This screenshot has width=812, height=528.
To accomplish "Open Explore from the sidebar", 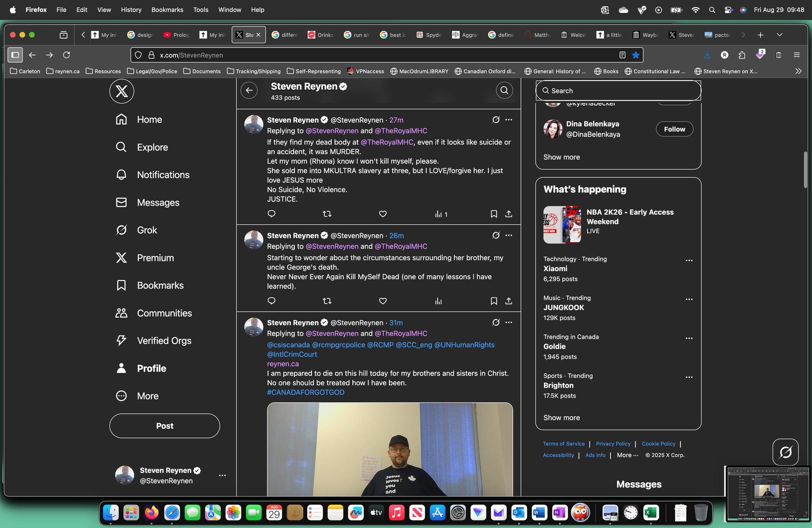I will [x=142, y=147].
